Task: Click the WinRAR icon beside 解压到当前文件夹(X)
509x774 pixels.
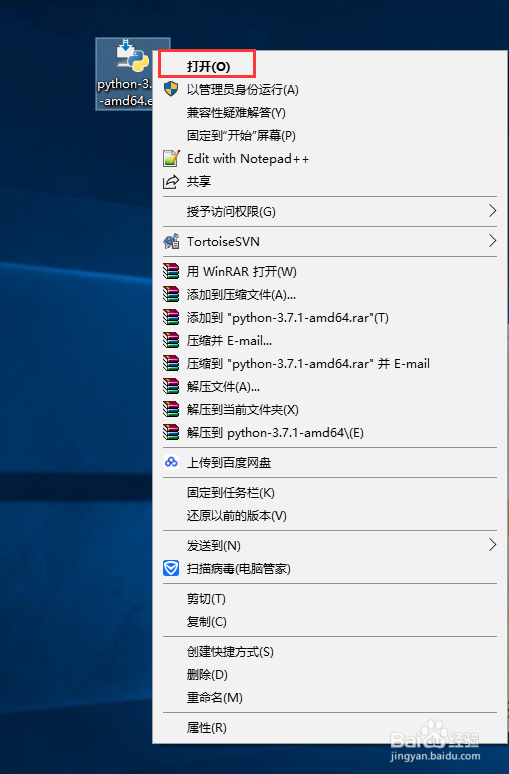Action: pos(171,410)
